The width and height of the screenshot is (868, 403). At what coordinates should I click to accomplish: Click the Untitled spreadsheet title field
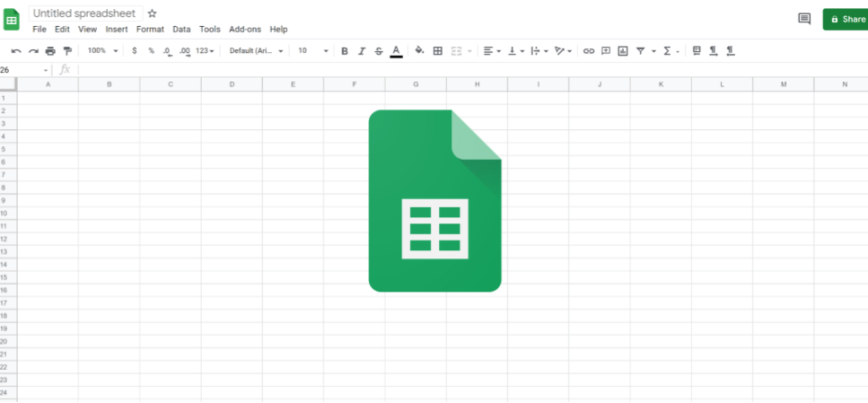(x=85, y=13)
